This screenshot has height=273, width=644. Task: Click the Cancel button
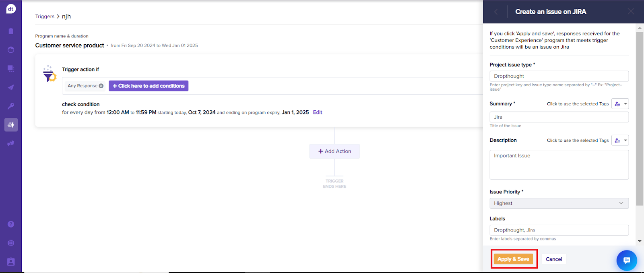pyautogui.click(x=554, y=259)
